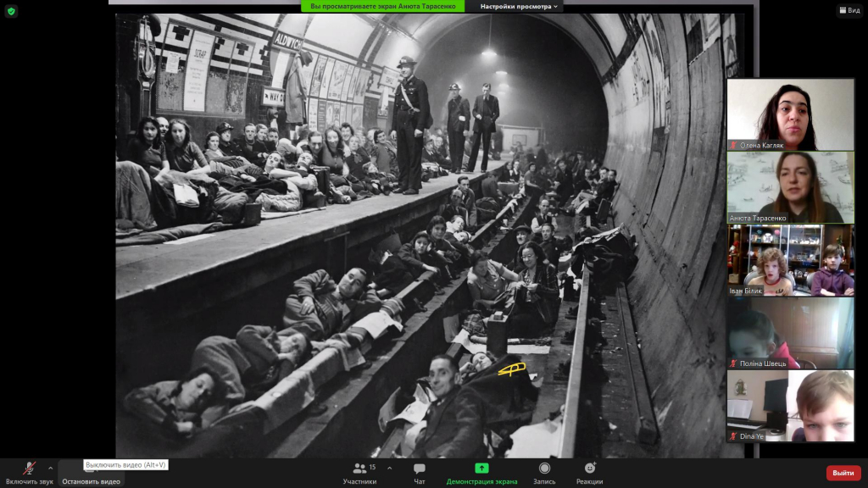Open the Чат chat panel
The height and width of the screenshot is (488, 868).
[420, 474]
